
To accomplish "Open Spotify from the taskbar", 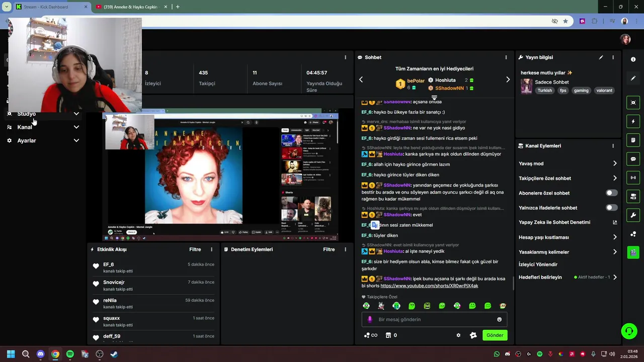I will [70, 354].
